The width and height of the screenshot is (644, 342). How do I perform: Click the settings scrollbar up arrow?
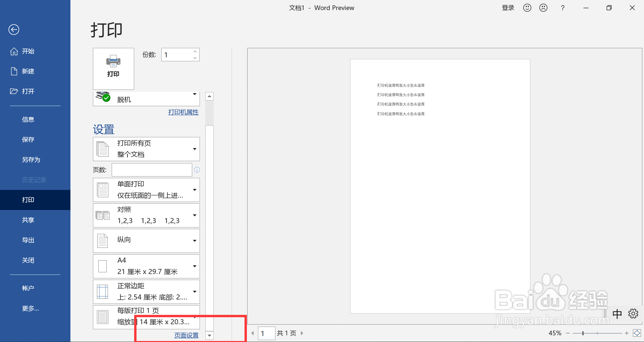point(210,96)
